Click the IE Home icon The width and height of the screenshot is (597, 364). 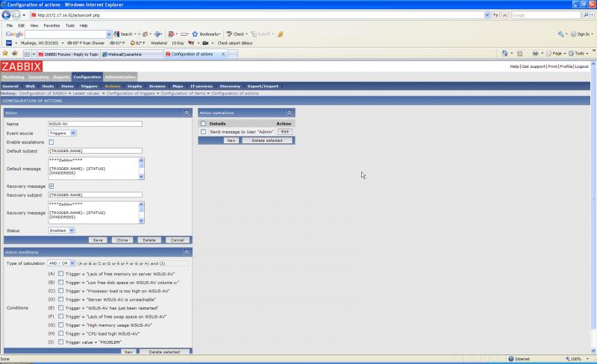pyautogui.click(x=505, y=53)
